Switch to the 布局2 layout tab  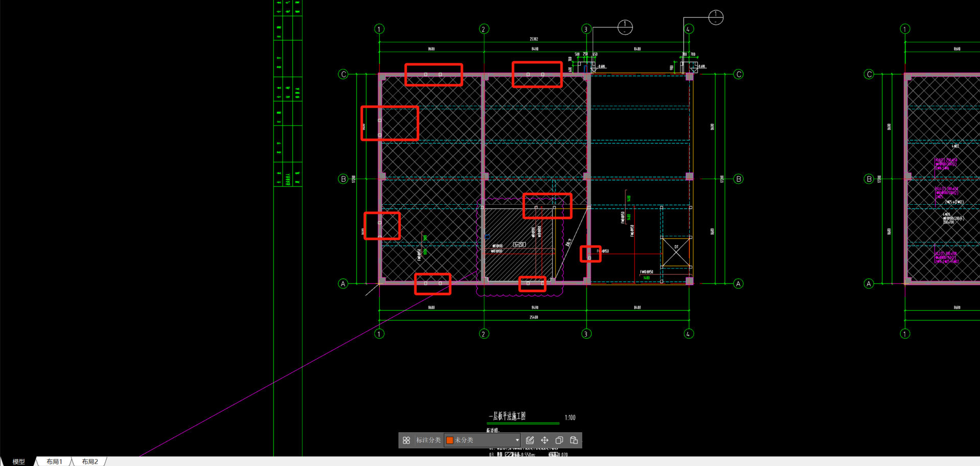tap(90, 461)
